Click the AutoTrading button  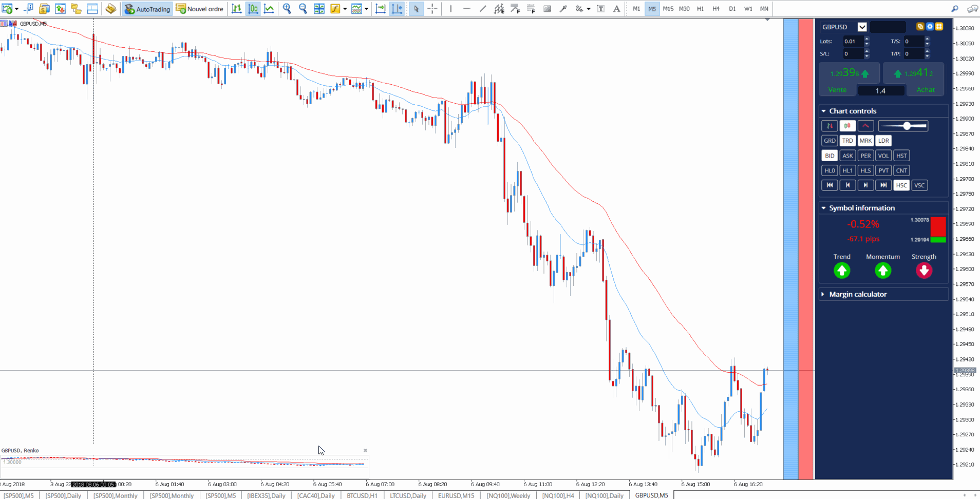[147, 9]
